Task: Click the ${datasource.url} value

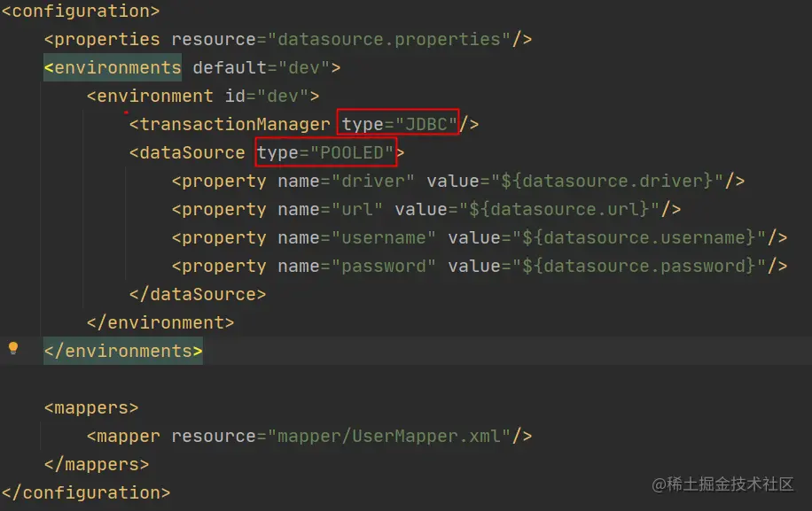Action: 558,210
